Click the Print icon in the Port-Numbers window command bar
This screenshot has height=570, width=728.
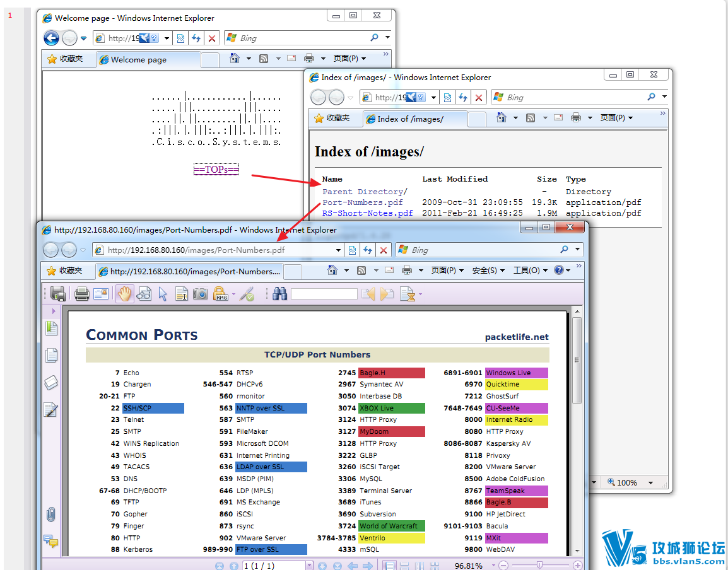[x=407, y=270]
